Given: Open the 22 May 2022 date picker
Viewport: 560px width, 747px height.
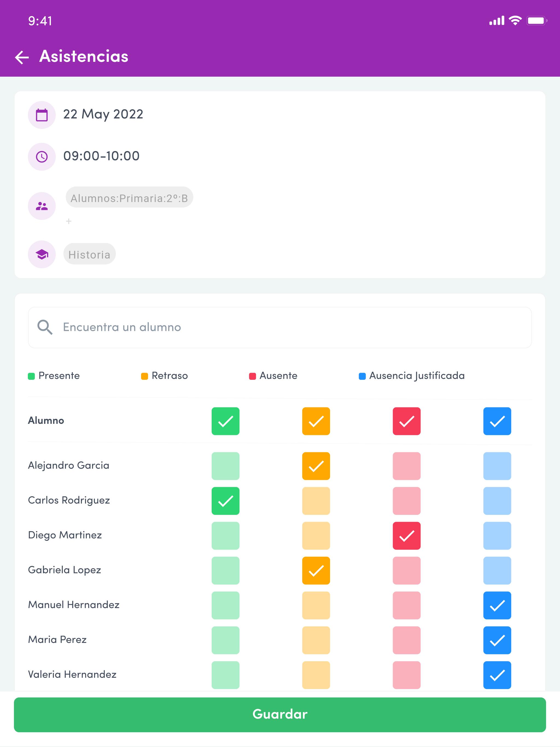Looking at the screenshot, I should (x=103, y=114).
